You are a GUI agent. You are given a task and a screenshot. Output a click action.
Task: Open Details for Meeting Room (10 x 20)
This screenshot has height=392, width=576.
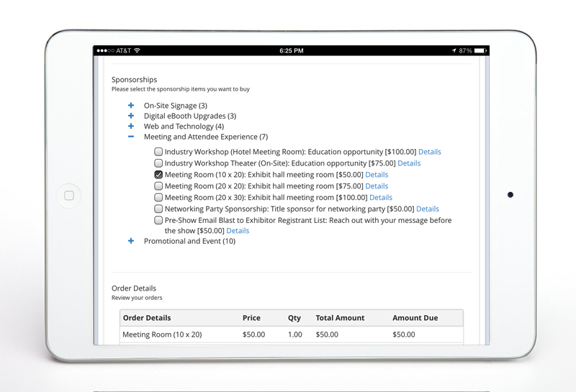pos(377,175)
